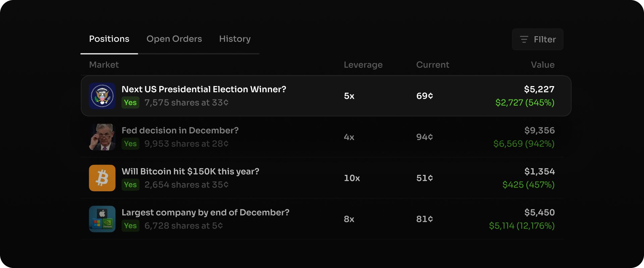
Task: Click the Fed chairman photo thumbnail
Action: [102, 137]
